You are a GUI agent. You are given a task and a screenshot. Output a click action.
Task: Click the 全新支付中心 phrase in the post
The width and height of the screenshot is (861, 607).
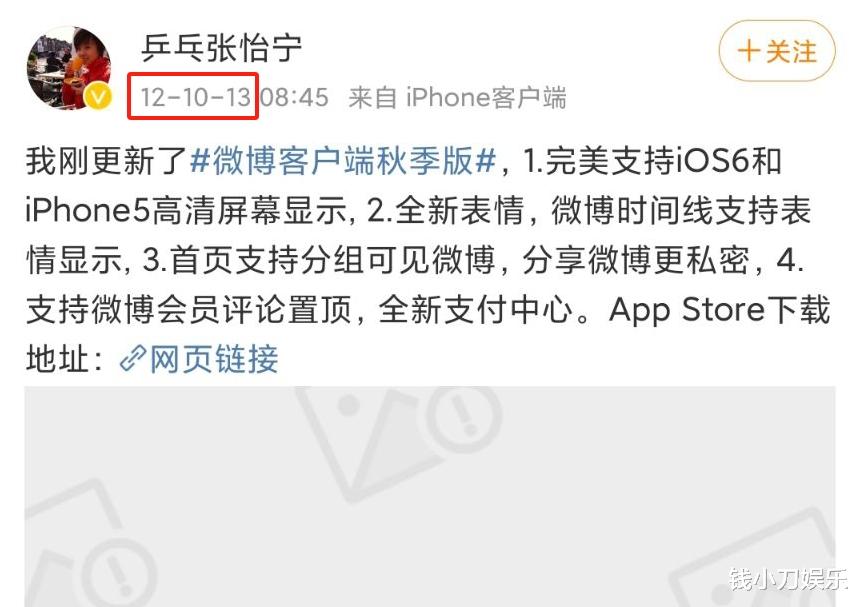[476, 309]
